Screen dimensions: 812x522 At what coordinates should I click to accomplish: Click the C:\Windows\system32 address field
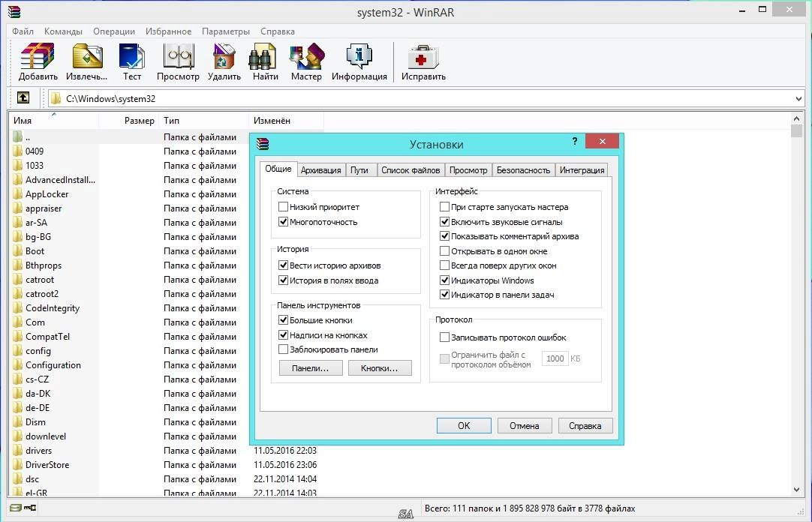[x=425, y=98]
